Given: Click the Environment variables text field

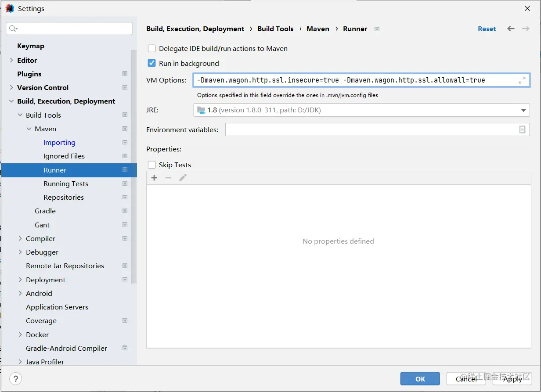Looking at the screenshot, I should point(371,129).
